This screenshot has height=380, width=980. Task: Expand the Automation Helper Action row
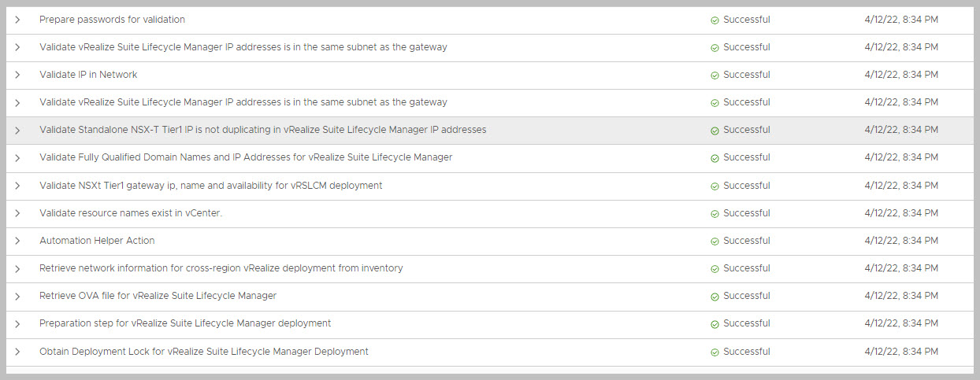point(17,241)
